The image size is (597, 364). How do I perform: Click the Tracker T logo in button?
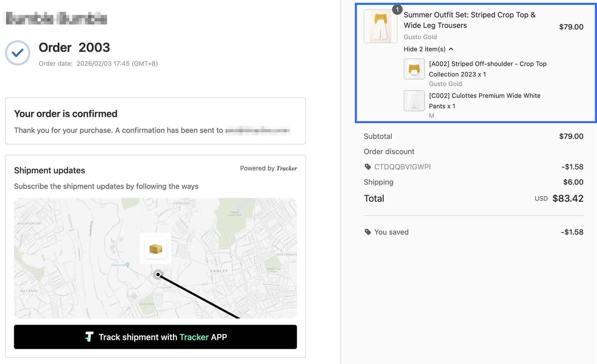(89, 337)
